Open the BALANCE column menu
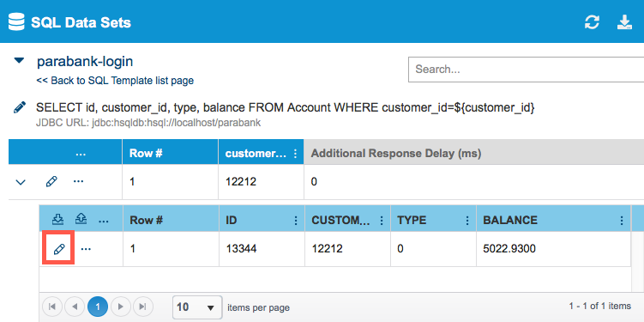The width and height of the screenshot is (644, 322). tap(622, 221)
